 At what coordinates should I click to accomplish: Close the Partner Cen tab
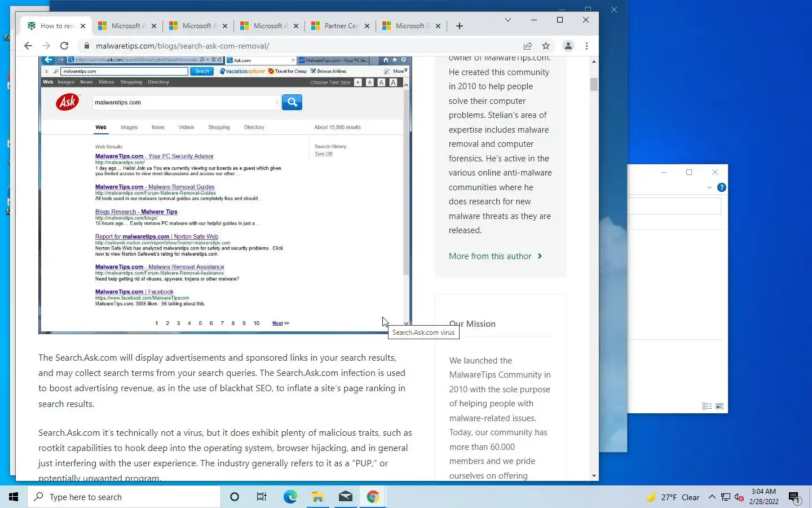[367, 26]
